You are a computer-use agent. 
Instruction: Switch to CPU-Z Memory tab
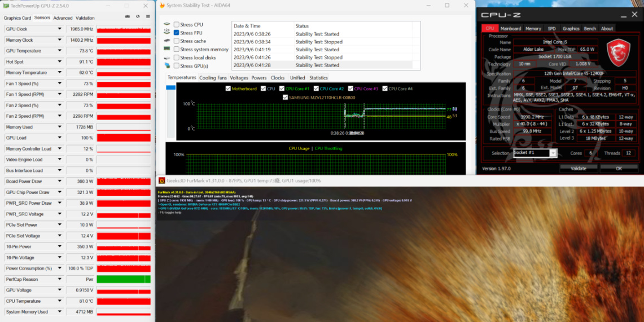click(533, 28)
